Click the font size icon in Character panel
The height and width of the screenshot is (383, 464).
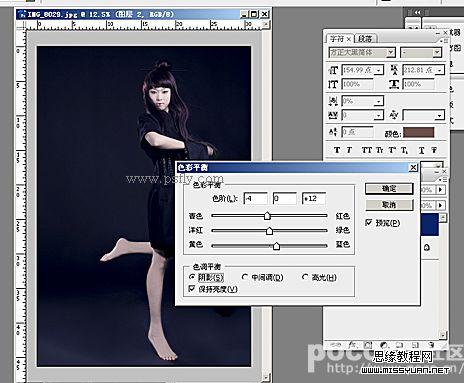(333, 70)
